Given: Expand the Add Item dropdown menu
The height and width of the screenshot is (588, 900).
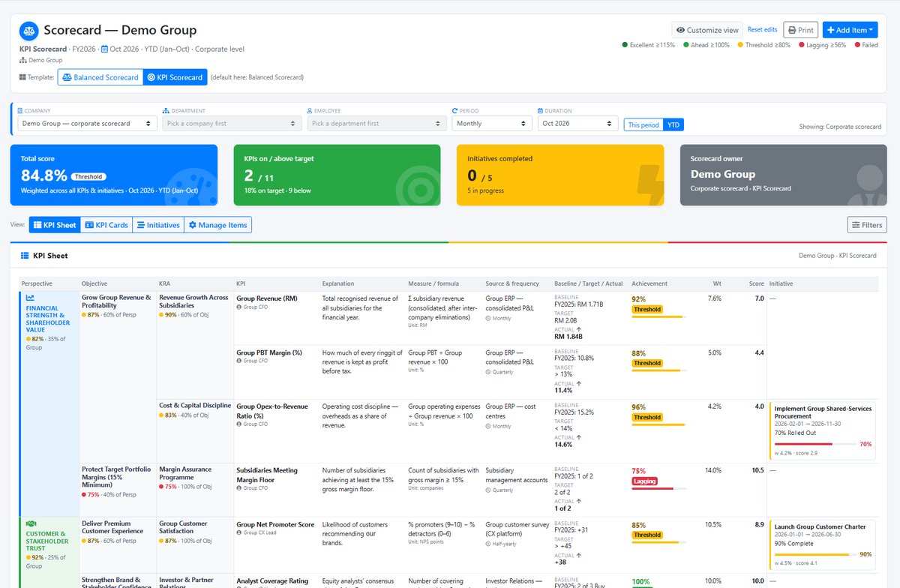Looking at the screenshot, I should 850,30.
